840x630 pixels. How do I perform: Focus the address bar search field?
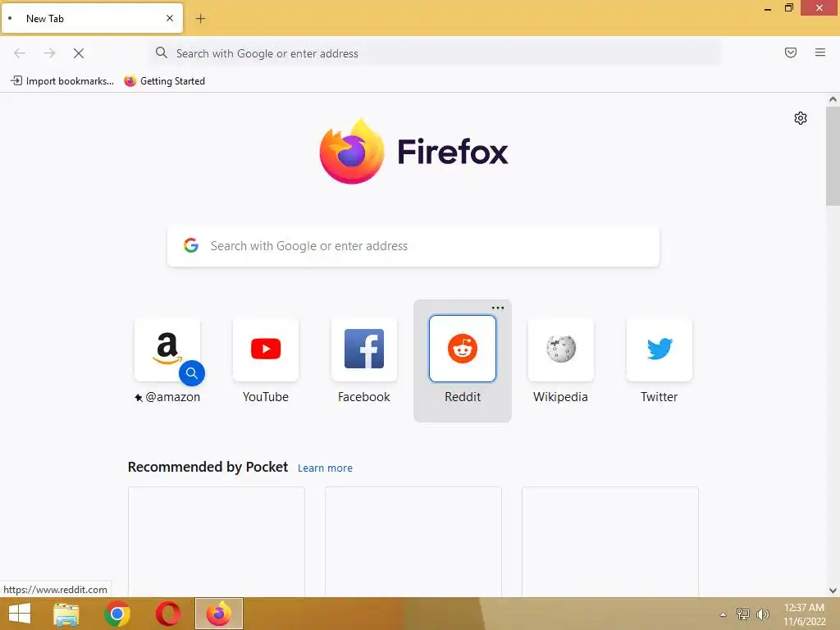435,53
